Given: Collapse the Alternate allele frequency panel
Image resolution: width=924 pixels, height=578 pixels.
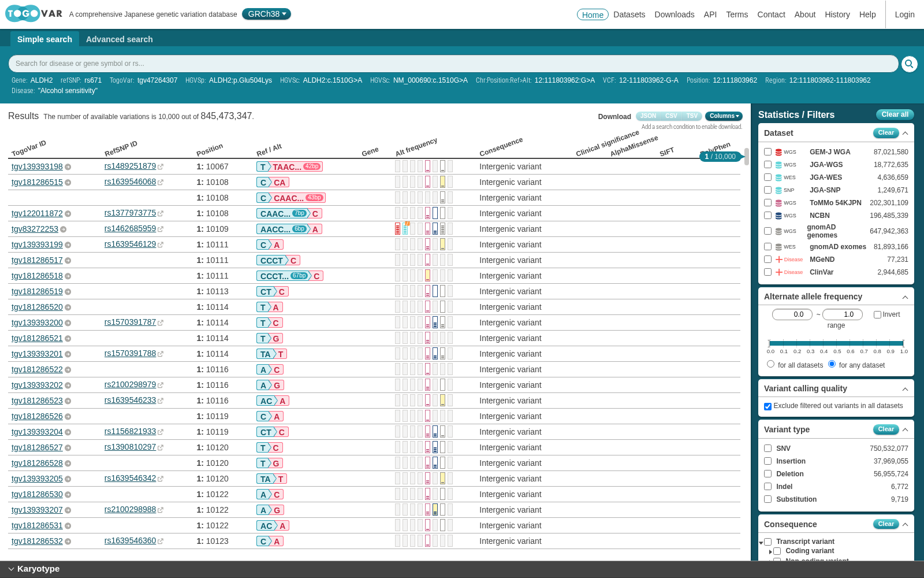Looking at the screenshot, I should point(905,297).
